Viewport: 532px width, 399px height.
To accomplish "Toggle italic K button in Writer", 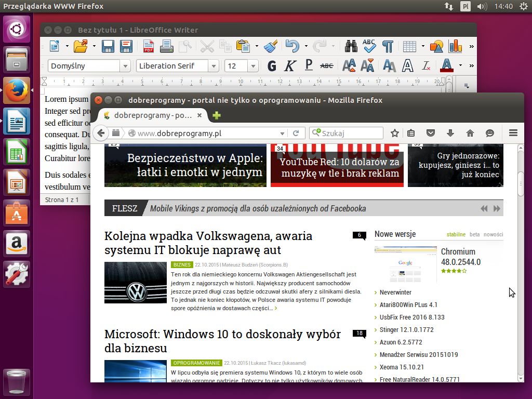I will pyautogui.click(x=290, y=65).
